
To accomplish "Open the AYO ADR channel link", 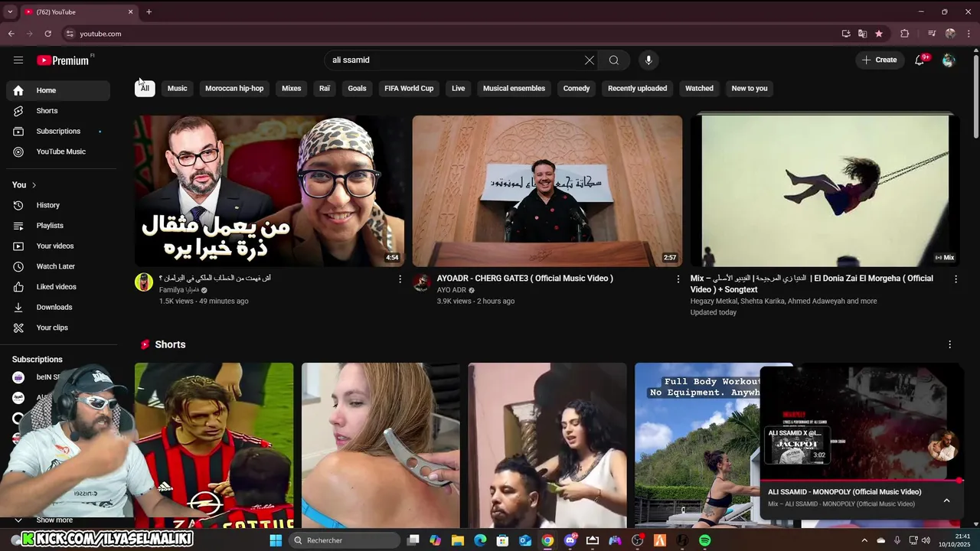I will [451, 290].
